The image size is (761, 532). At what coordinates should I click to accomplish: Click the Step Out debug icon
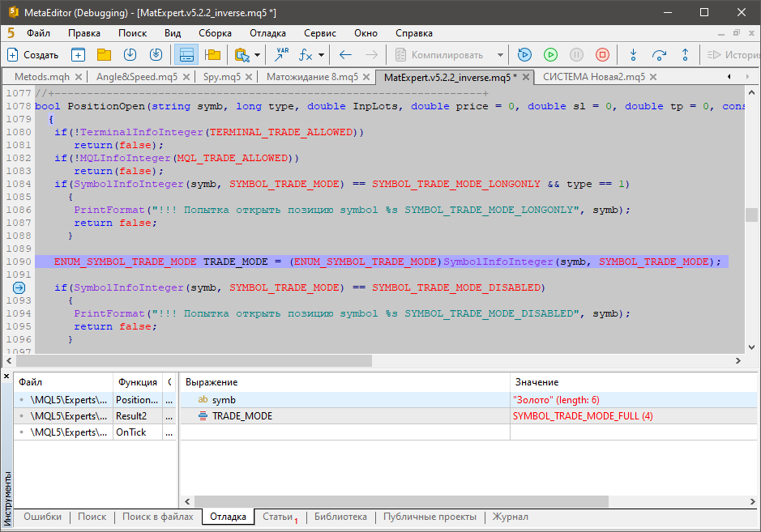(685, 55)
